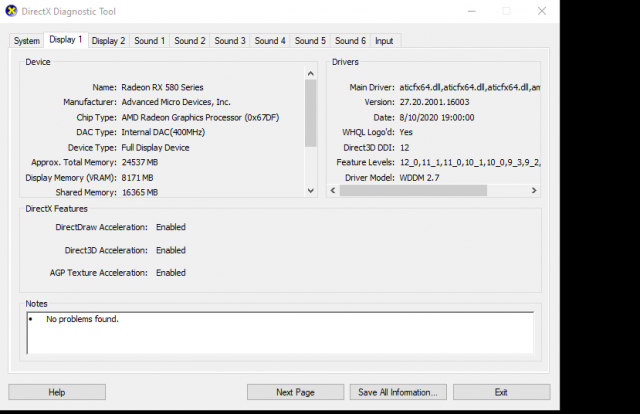The height and width of the screenshot is (414, 640).
Task: Go to the Sound 1 tab
Action: 149,41
